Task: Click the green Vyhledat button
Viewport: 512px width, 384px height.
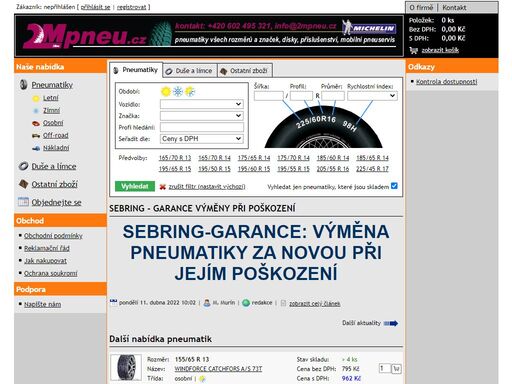Action: 135,186
